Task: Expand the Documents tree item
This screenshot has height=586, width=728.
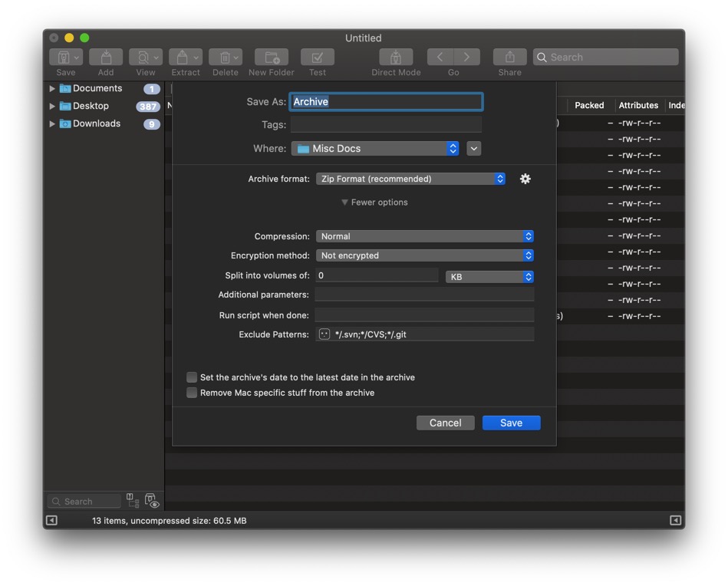Action: (x=52, y=88)
